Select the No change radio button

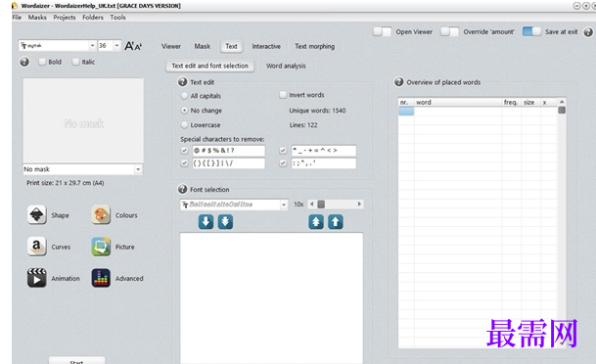(x=184, y=111)
